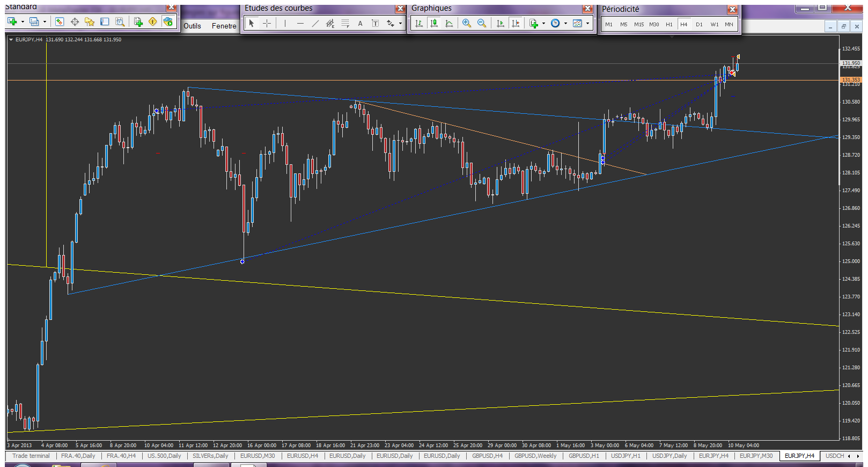Switch to the SILVERs,Daily chart tab
This screenshot has height=467, width=868.
tap(210, 456)
